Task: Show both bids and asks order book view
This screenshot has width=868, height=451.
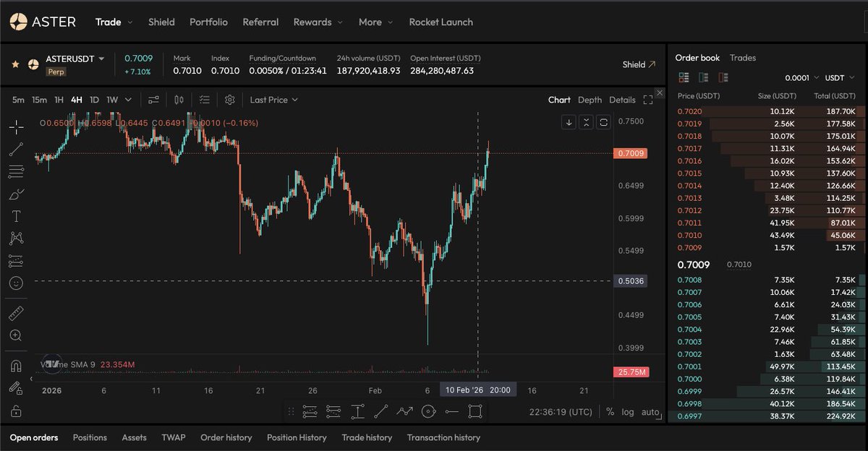Action: [x=684, y=77]
